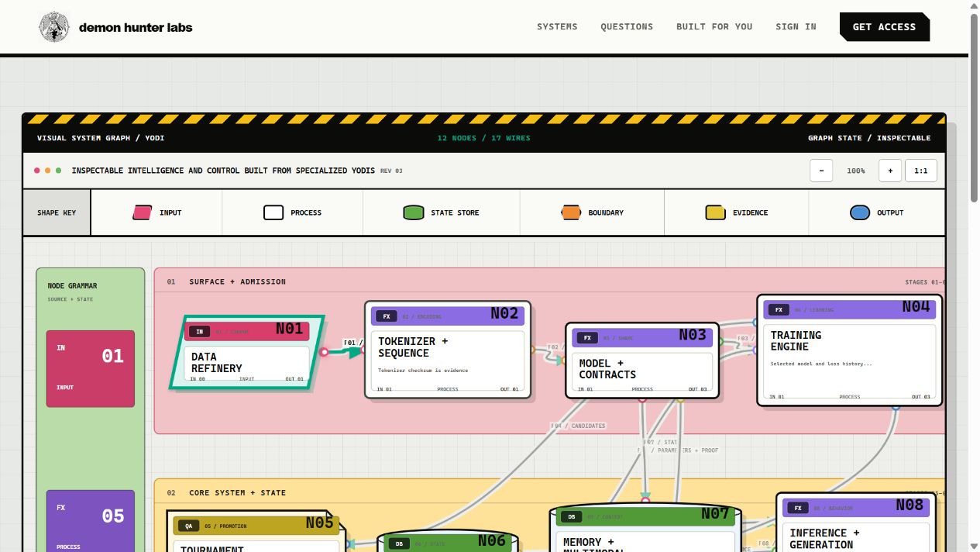Go to BUILT FOR YOU section

[714, 26]
